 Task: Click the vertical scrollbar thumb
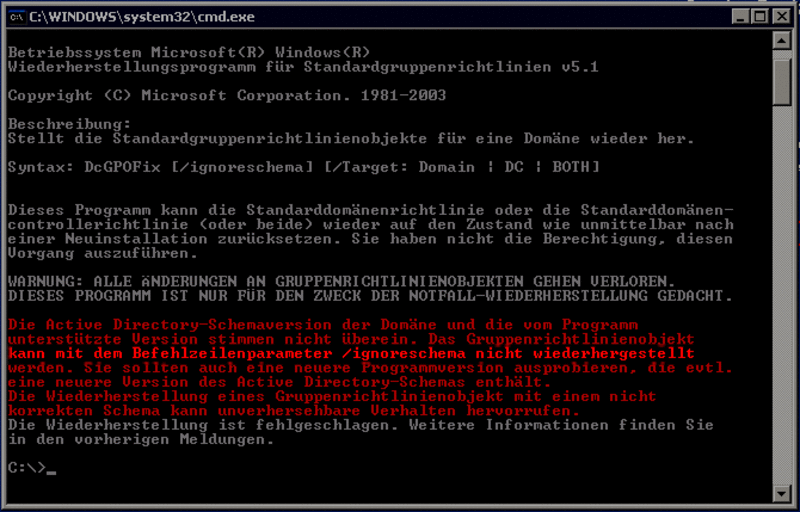782,82
